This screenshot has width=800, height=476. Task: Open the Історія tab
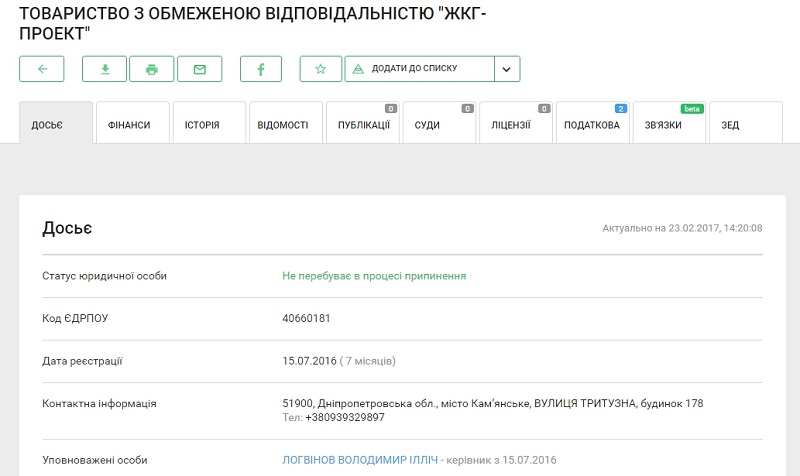209,123
